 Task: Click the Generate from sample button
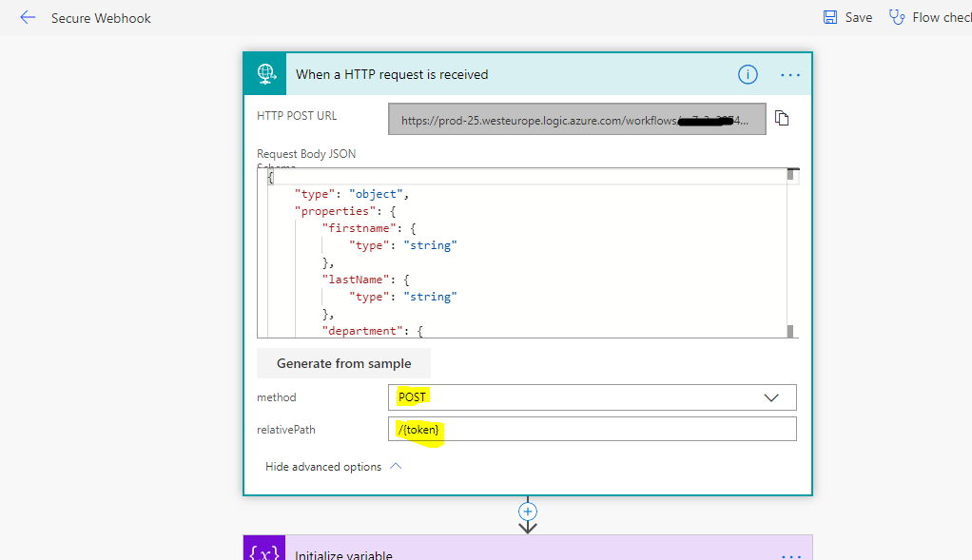(x=343, y=362)
